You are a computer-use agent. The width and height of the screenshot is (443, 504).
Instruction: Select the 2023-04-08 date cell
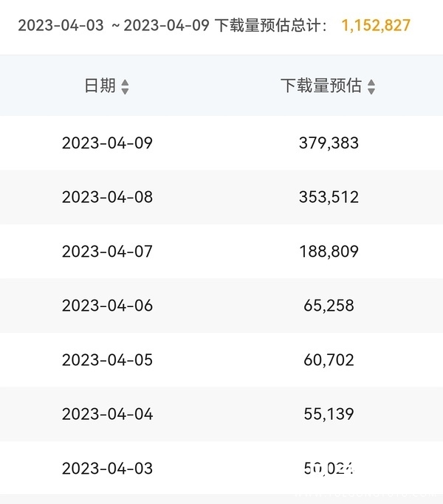coord(107,197)
